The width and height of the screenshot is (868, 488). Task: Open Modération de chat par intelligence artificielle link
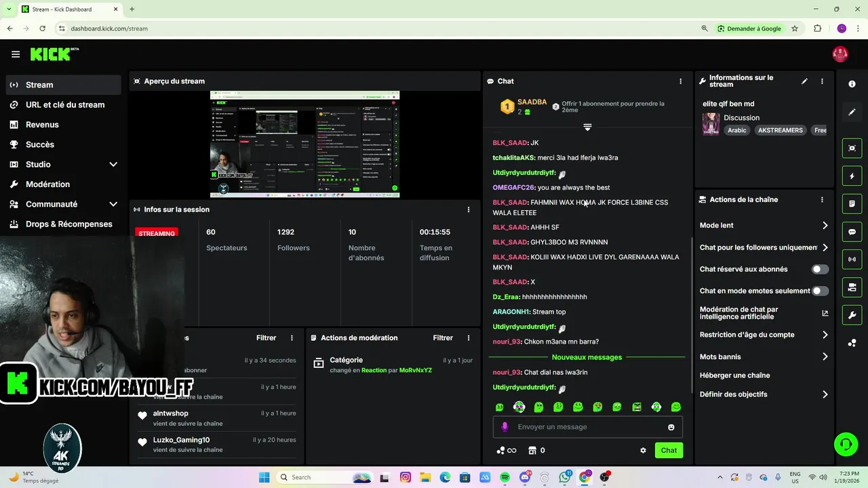pyautogui.click(x=764, y=313)
